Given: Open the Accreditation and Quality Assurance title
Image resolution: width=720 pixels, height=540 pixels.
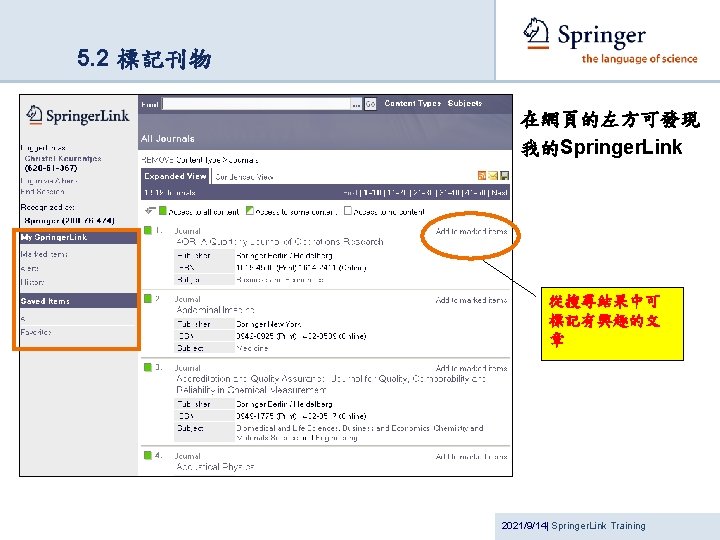Looking at the screenshot, I should click(331, 384).
